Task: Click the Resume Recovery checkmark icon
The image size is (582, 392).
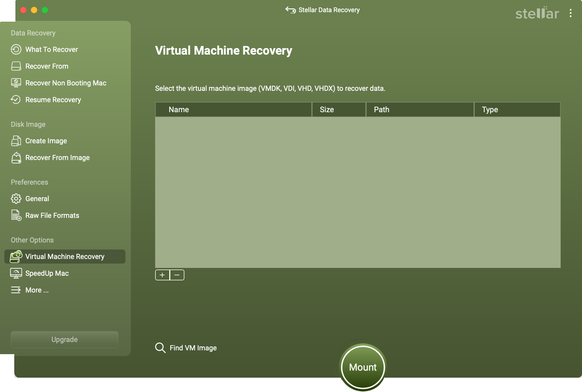Action: (16, 99)
